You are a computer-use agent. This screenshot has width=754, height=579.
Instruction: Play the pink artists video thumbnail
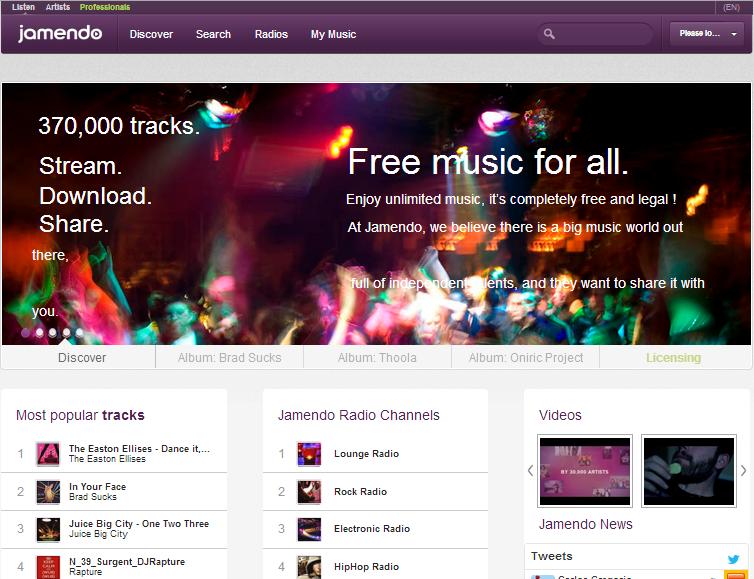(585, 471)
